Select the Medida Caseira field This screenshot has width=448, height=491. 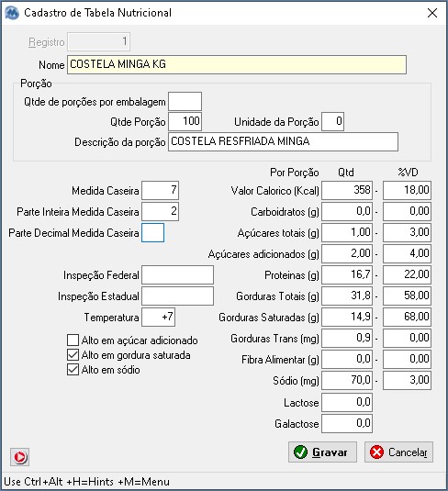[x=160, y=190]
